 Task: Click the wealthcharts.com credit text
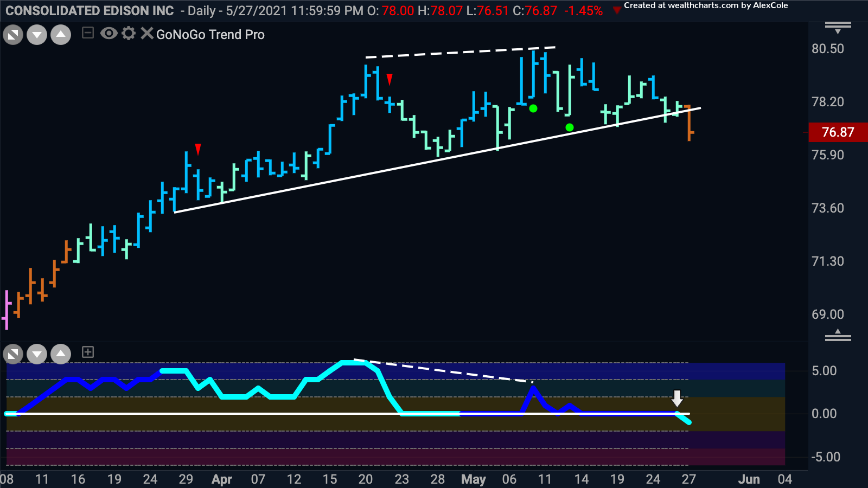click(x=706, y=5)
